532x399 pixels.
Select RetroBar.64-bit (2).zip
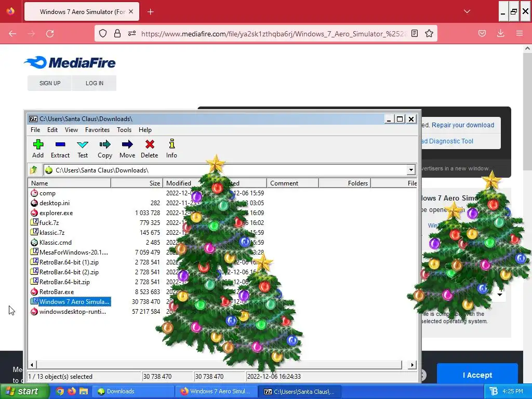pyautogui.click(x=64, y=272)
